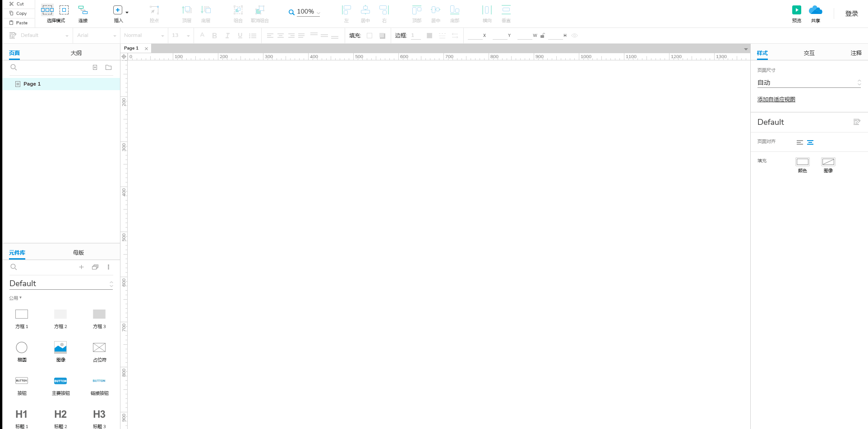Toggle the aspect ratio lock icon
This screenshot has width=868, height=429.
[543, 36]
